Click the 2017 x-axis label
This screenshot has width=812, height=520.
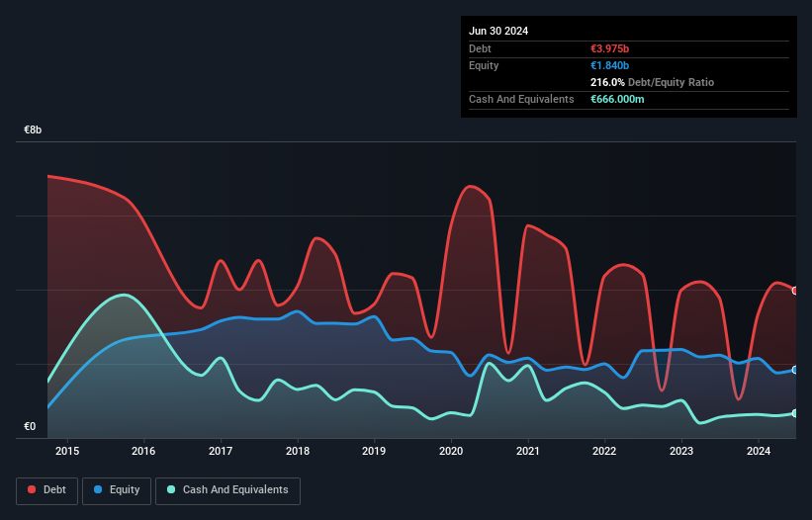221,451
